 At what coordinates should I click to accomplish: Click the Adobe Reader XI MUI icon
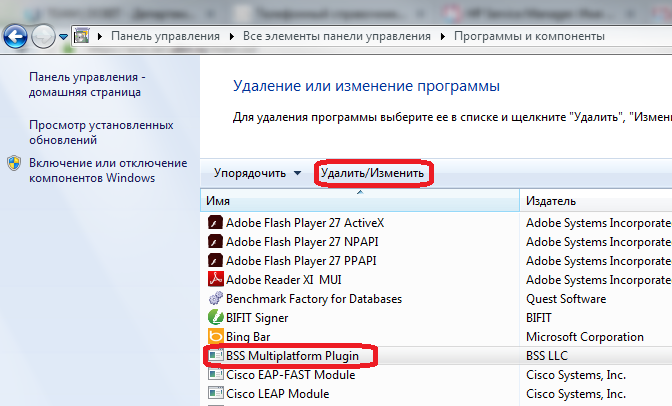tap(215, 280)
